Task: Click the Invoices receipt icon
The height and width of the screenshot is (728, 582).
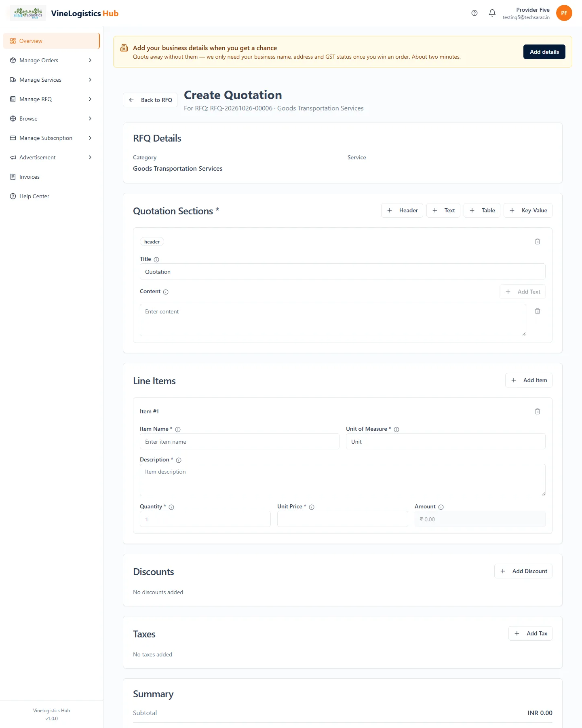Action: coord(13,177)
